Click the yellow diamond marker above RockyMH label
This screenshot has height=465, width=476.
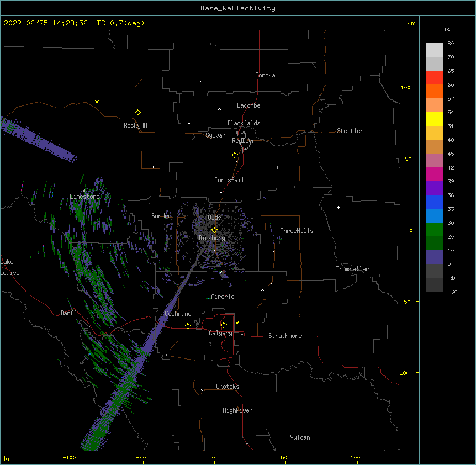tap(137, 113)
